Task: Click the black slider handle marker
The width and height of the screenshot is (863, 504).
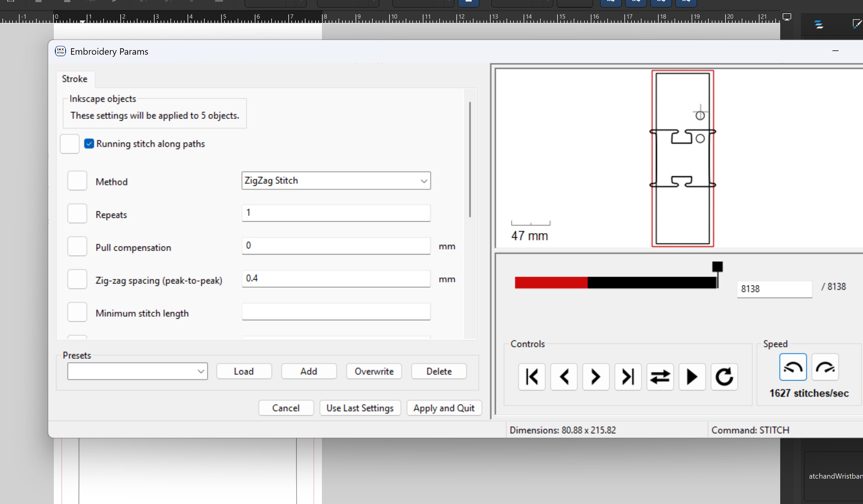Action: click(718, 267)
